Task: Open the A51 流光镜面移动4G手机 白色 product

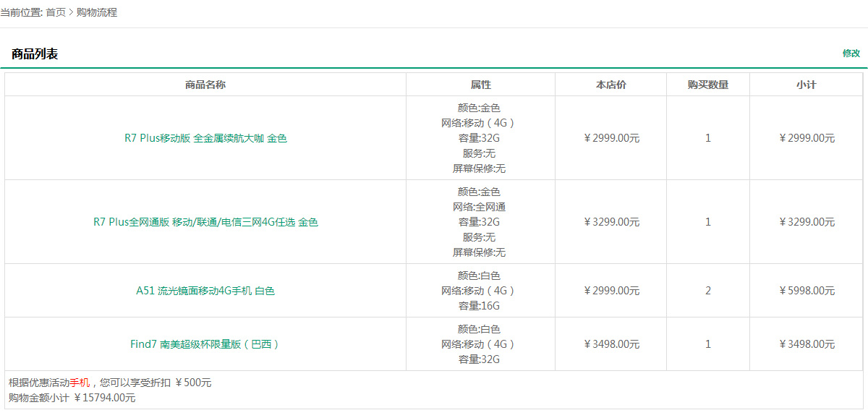Action: pyautogui.click(x=205, y=291)
